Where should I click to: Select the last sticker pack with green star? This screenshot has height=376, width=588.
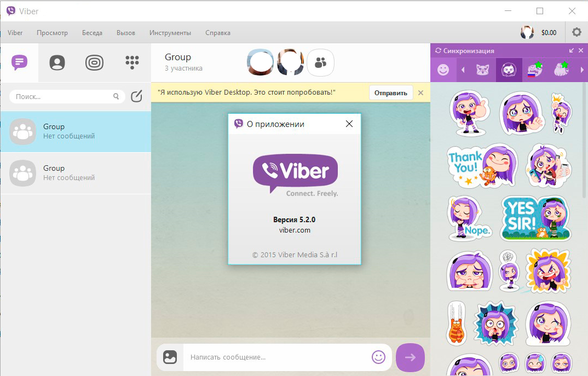click(x=561, y=70)
